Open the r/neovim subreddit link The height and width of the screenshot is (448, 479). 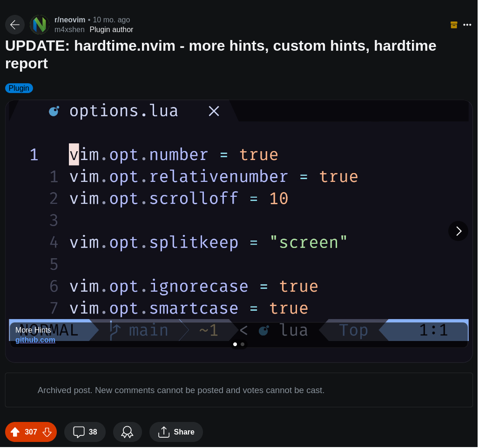click(x=70, y=20)
